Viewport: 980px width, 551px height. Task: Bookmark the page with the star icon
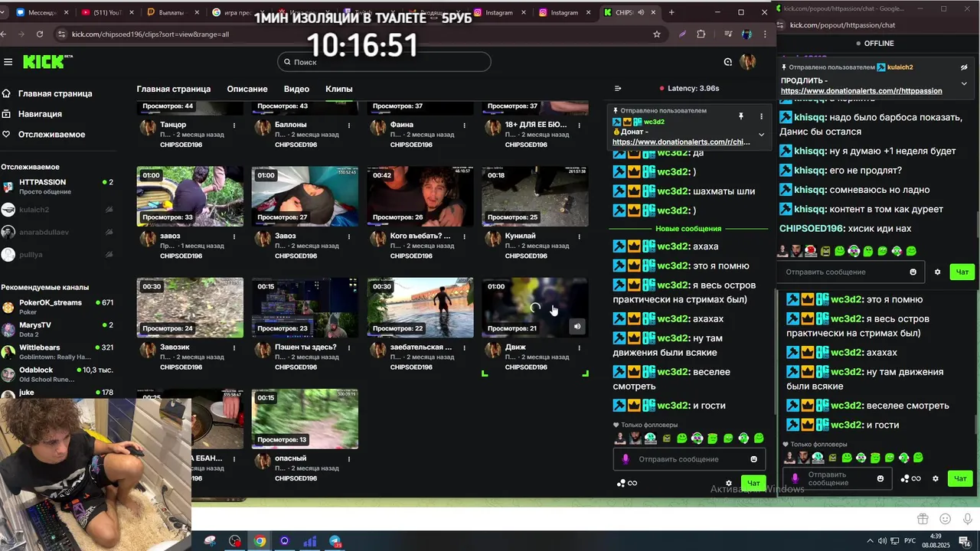657,34
